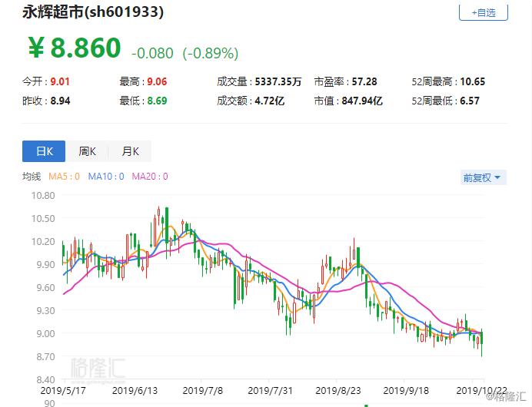The height and width of the screenshot is (407, 532).
Task: Click the 10.20 price axis label
Action: tap(43, 242)
